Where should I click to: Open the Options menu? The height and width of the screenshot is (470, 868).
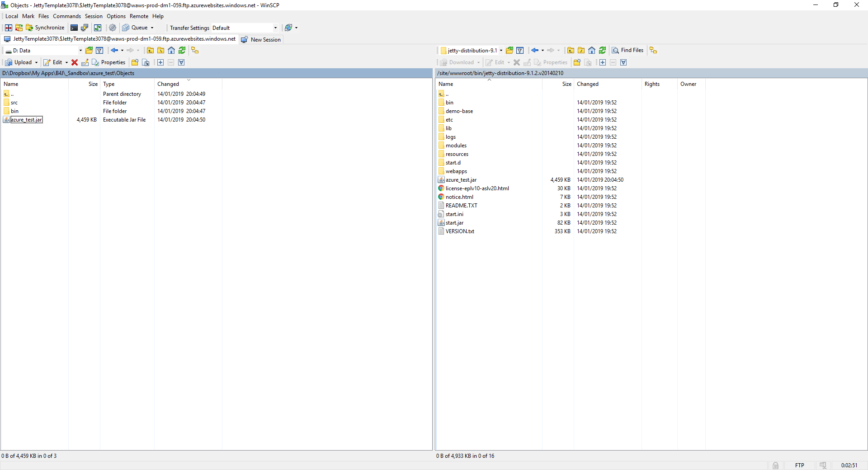click(116, 16)
